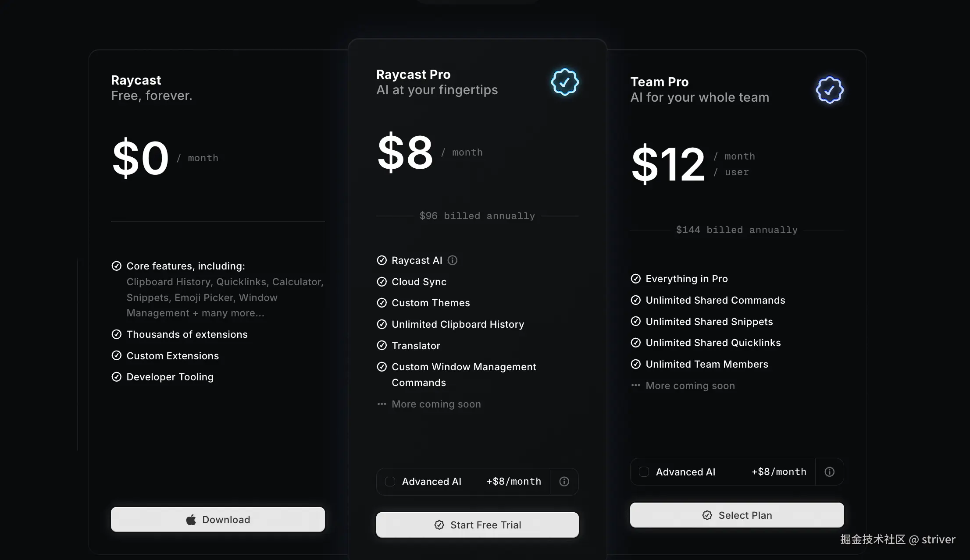Click the $96 billed annually label
This screenshot has height=560, width=970.
tap(477, 216)
